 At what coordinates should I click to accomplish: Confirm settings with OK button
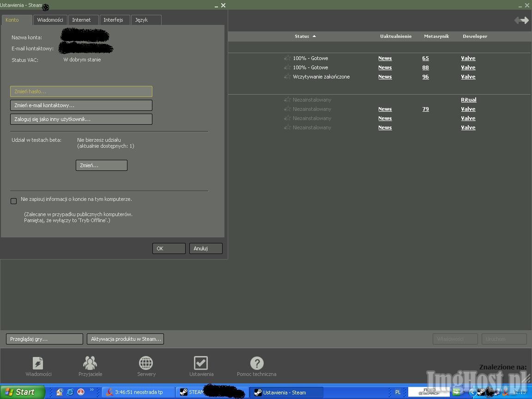coord(169,248)
